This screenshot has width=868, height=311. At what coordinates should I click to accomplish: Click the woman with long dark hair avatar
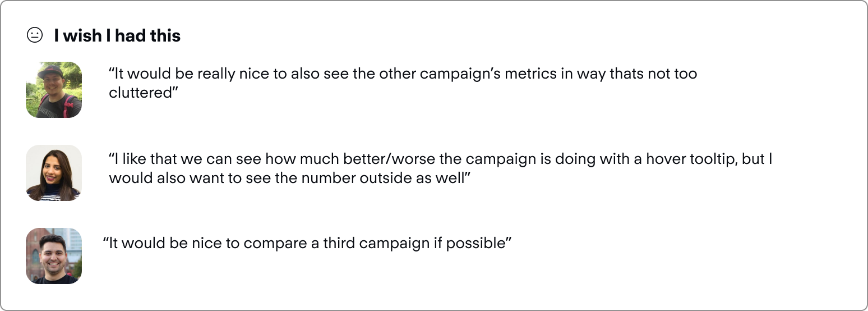click(54, 173)
